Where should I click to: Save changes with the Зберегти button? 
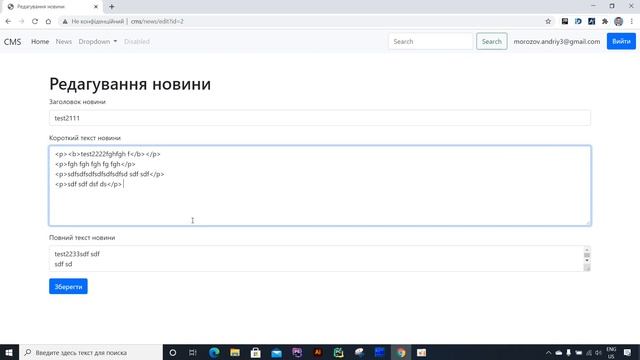tap(68, 287)
